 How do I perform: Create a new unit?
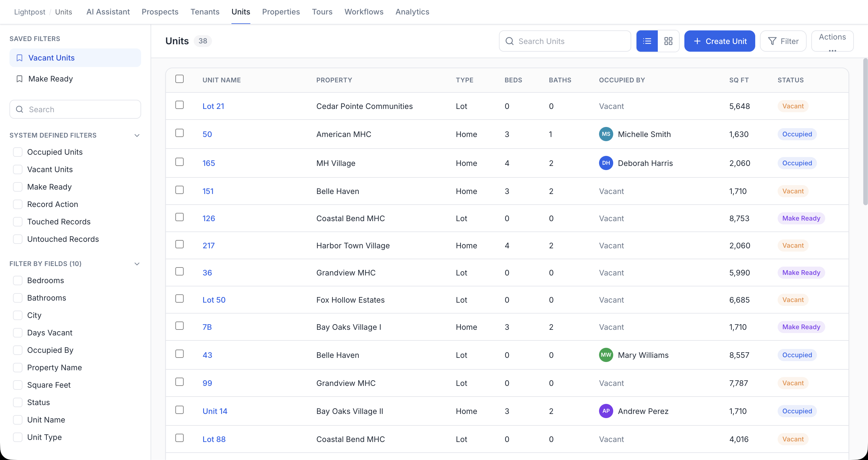719,41
